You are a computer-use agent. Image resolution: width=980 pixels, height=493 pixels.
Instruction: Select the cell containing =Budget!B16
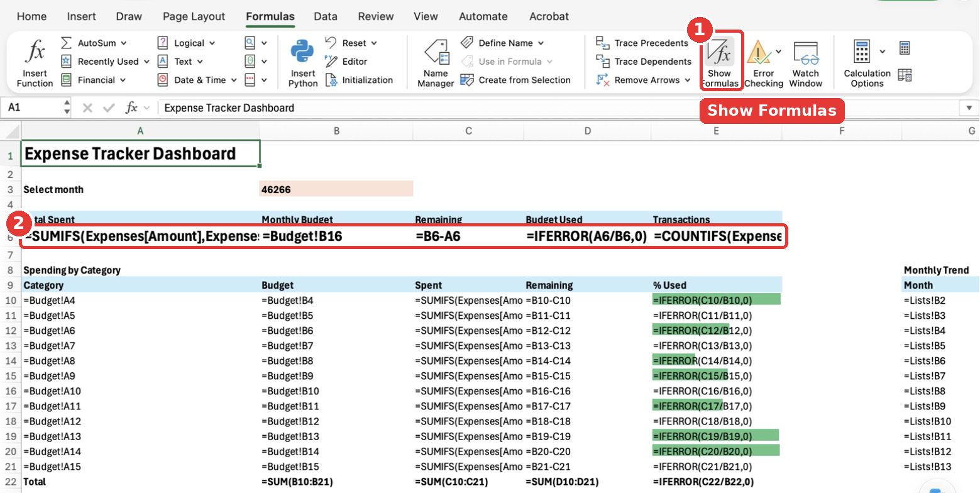click(x=336, y=237)
